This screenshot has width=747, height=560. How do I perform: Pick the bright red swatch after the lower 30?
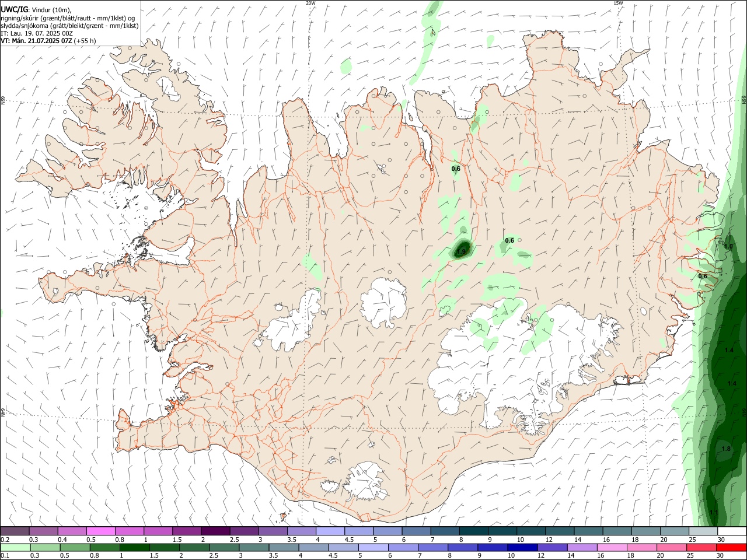click(731, 548)
